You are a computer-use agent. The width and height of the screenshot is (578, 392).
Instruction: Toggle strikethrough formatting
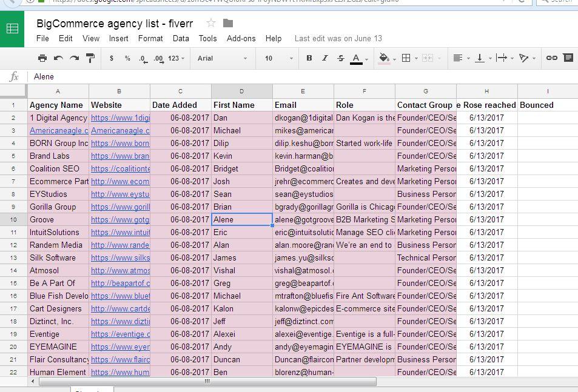[340, 58]
